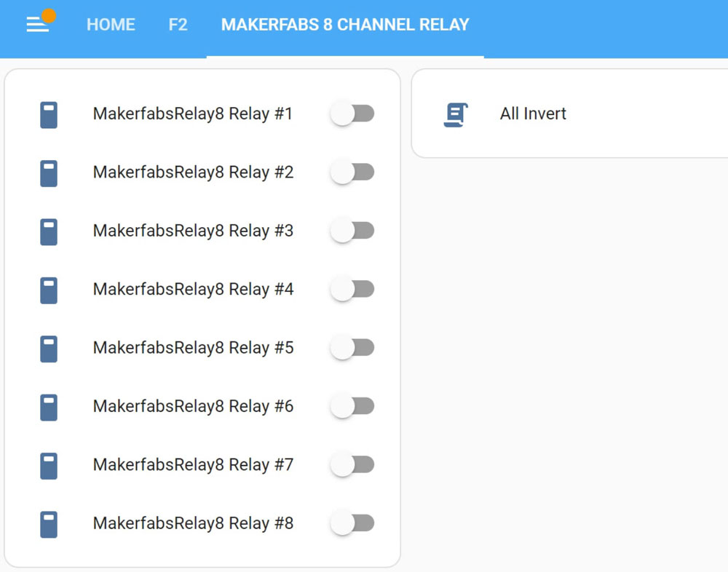Click the Relay #7 switch icon
728x572 pixels.
49,466
